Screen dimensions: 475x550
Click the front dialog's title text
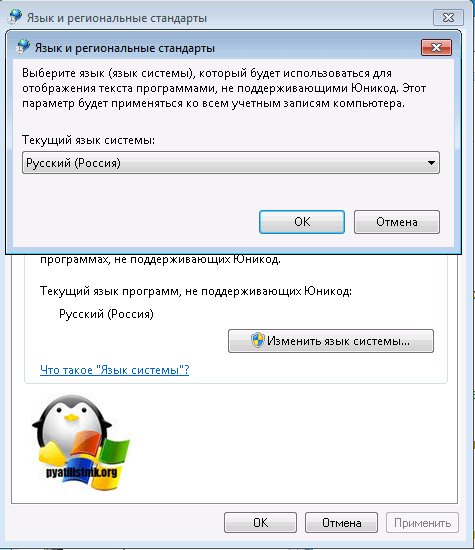click(x=125, y=48)
